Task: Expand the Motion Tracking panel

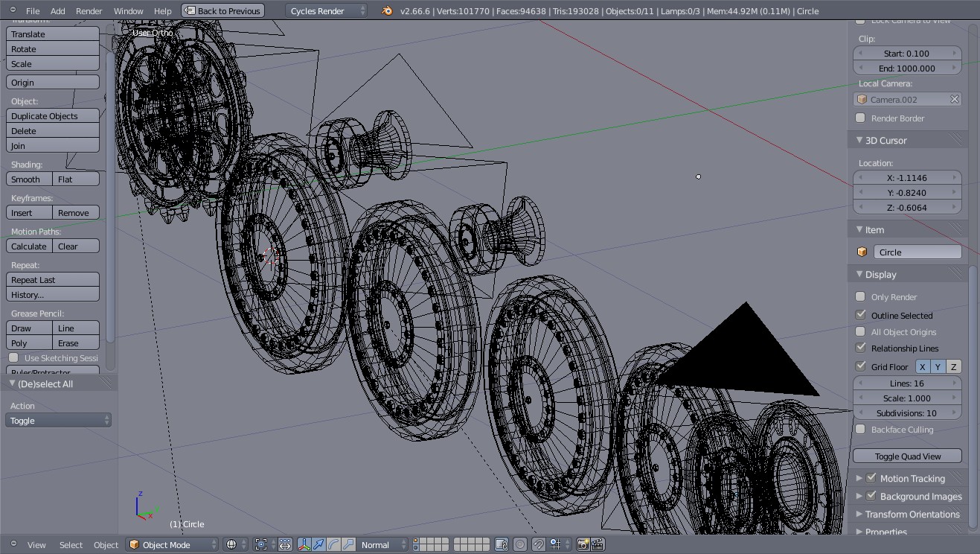Action: click(x=859, y=478)
